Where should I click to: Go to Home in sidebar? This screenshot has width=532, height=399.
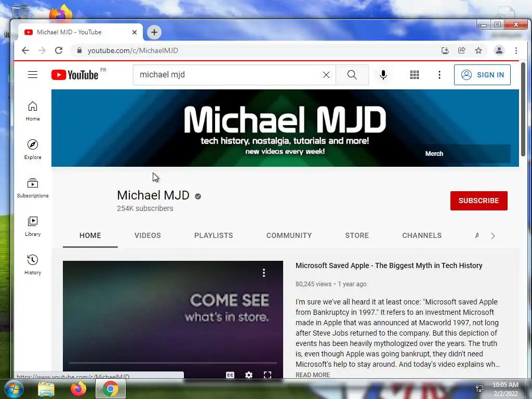click(x=33, y=111)
